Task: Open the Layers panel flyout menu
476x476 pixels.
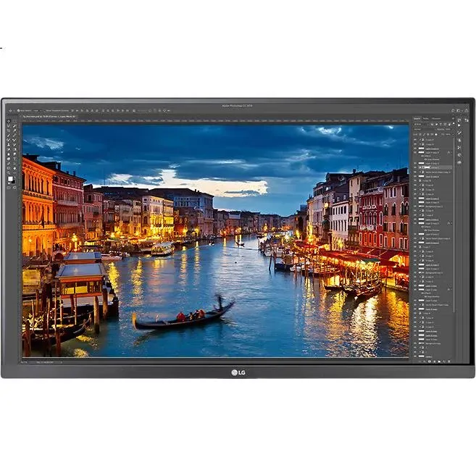Action: (x=452, y=118)
